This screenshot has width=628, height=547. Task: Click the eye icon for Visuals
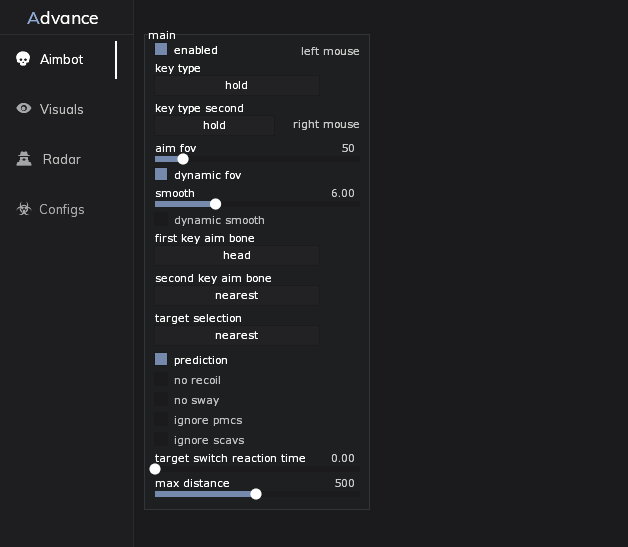pyautogui.click(x=24, y=109)
